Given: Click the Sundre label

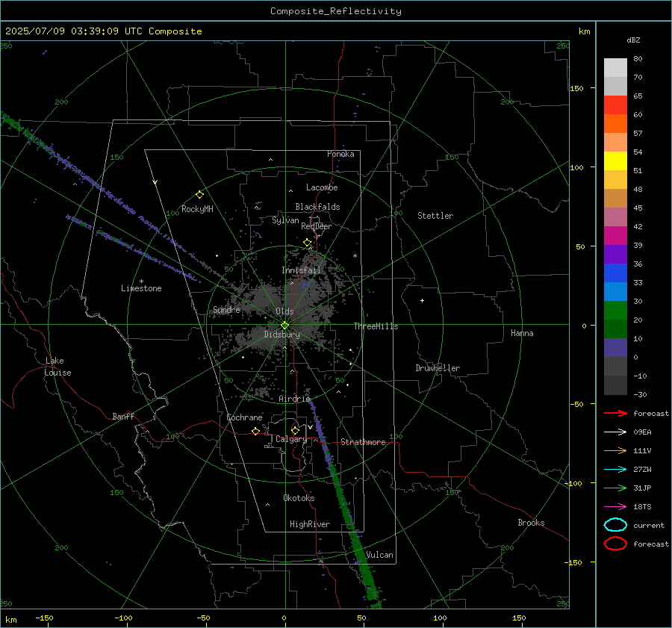Looking at the screenshot, I should (227, 310).
